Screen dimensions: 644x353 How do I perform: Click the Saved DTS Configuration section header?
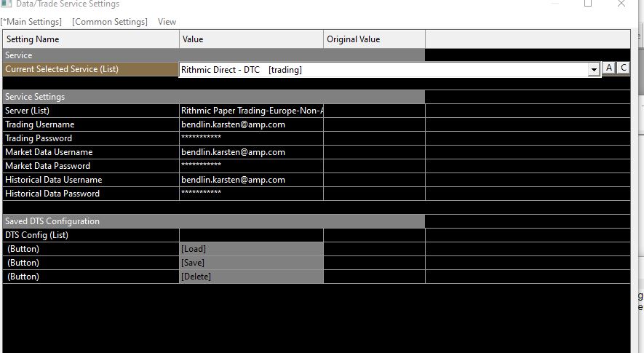213,221
